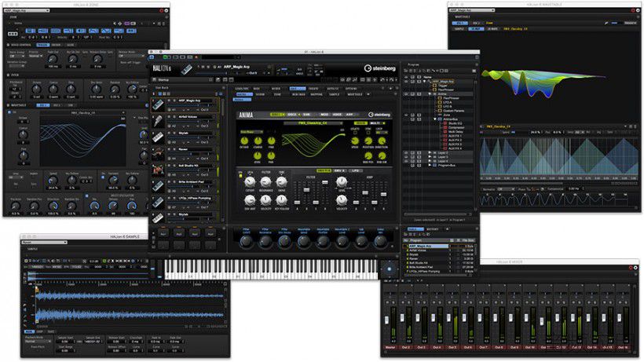Image resolution: width=644 pixels, height=362 pixels.
Task: Click the sphere control beside the keyboard
Action: 390,269
